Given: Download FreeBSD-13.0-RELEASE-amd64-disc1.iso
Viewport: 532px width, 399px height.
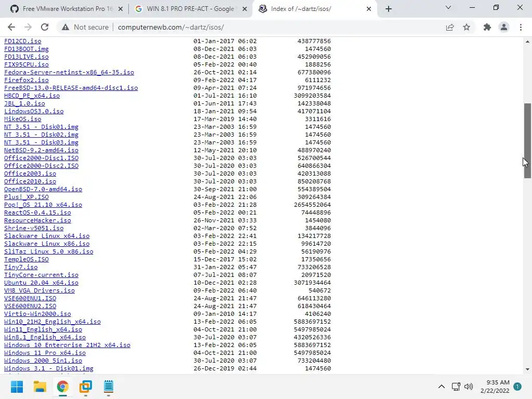Looking at the screenshot, I should coord(71,88).
